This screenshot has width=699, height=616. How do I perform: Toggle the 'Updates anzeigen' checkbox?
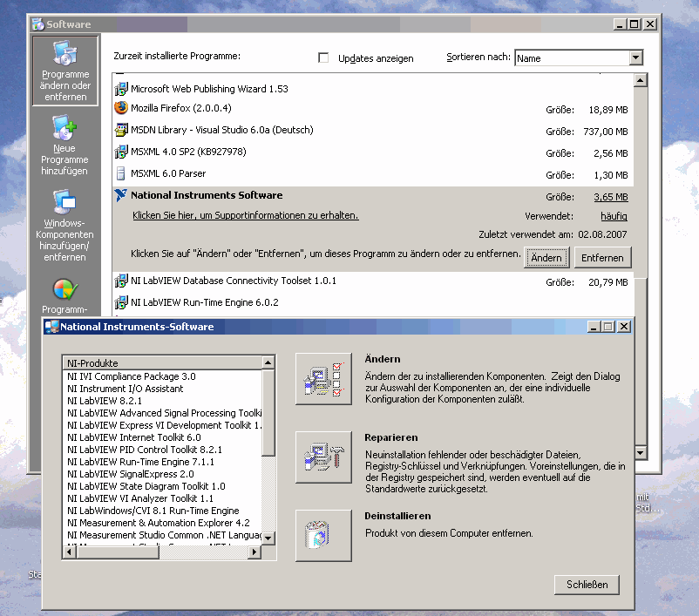(323, 58)
